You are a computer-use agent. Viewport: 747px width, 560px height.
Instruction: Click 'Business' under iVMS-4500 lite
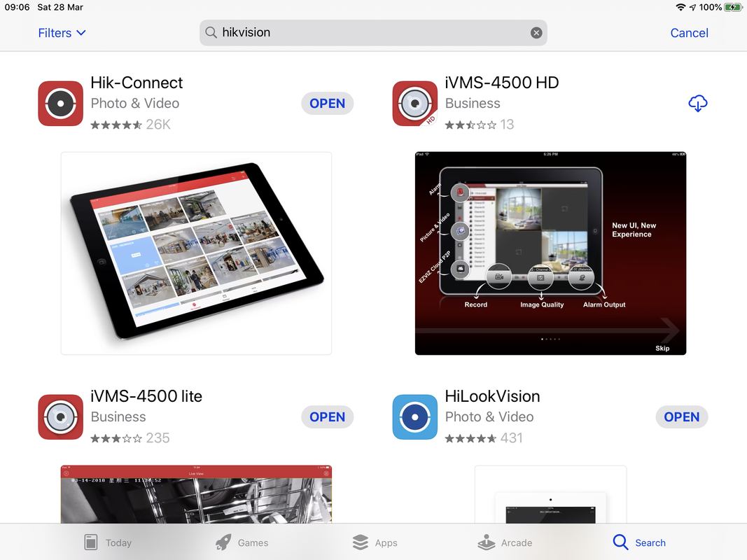(x=118, y=416)
